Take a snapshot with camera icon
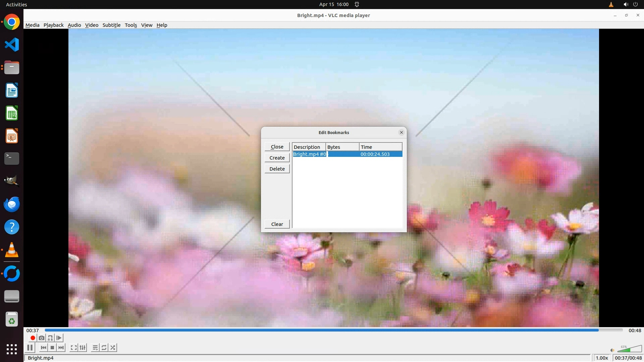 (42, 338)
